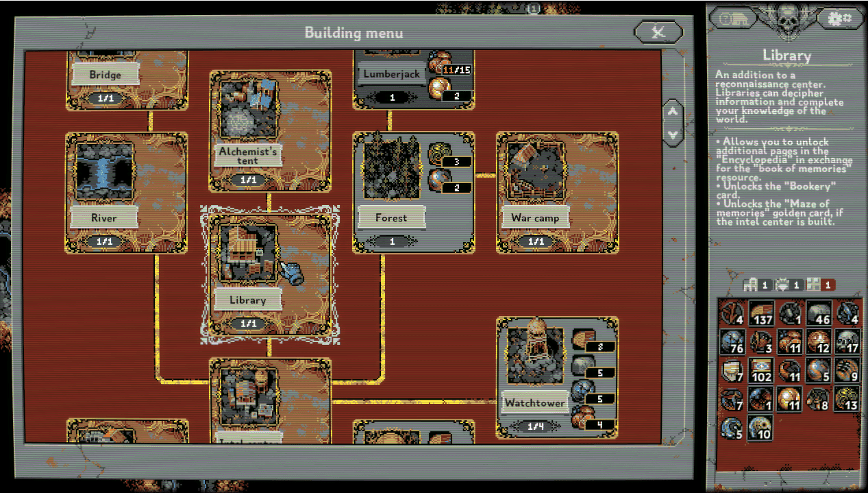Click the golden resource showing 13
Viewport: 868px width, 493px height.
(x=847, y=399)
